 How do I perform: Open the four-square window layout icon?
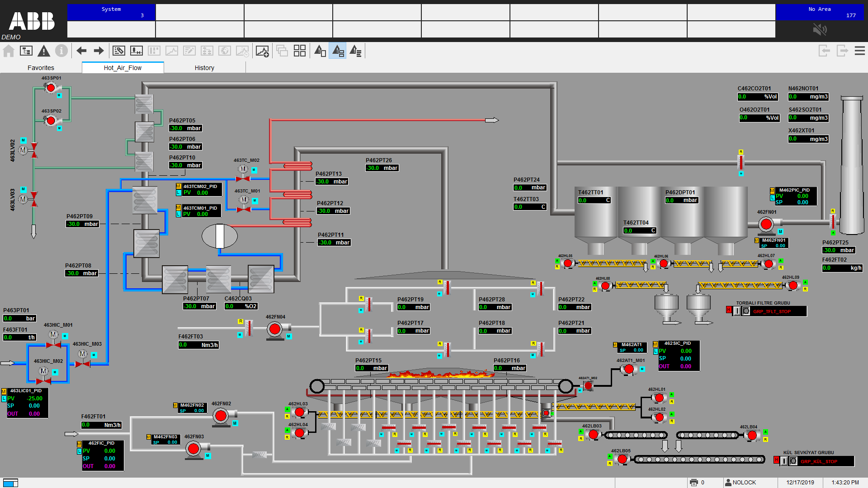click(300, 51)
